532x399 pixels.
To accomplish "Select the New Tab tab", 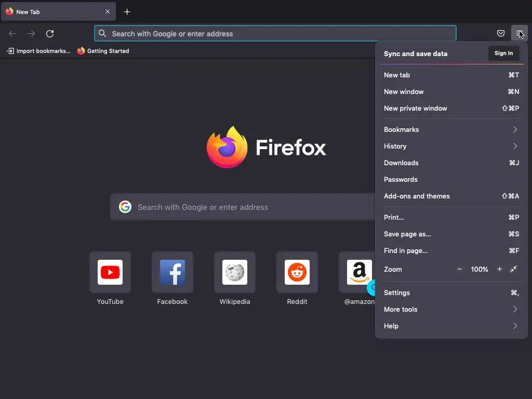I will pos(58,11).
